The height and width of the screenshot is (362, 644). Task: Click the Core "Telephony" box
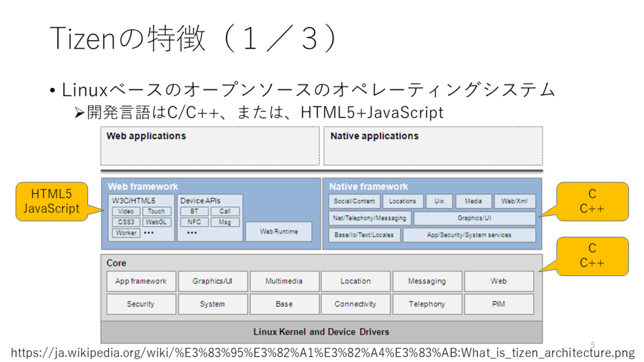point(427,304)
